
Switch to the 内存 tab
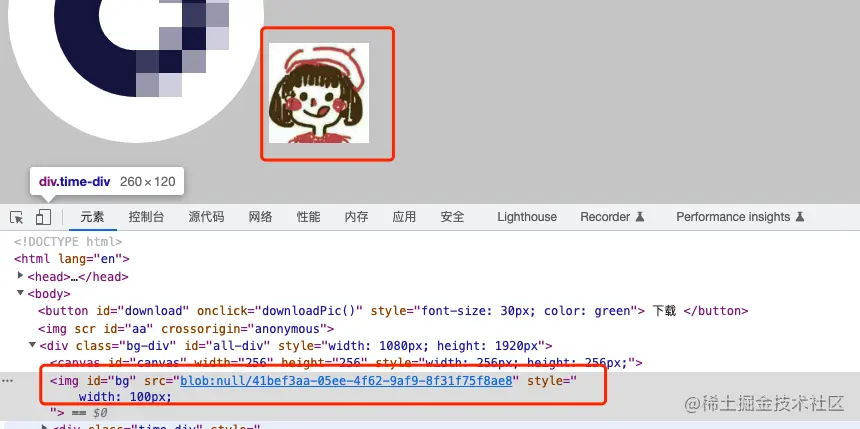357,217
